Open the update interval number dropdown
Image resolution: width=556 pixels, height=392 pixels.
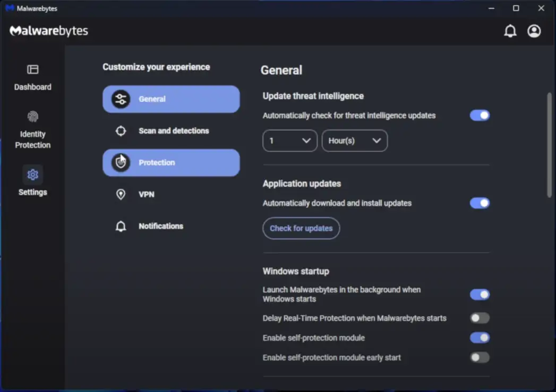[x=290, y=141]
